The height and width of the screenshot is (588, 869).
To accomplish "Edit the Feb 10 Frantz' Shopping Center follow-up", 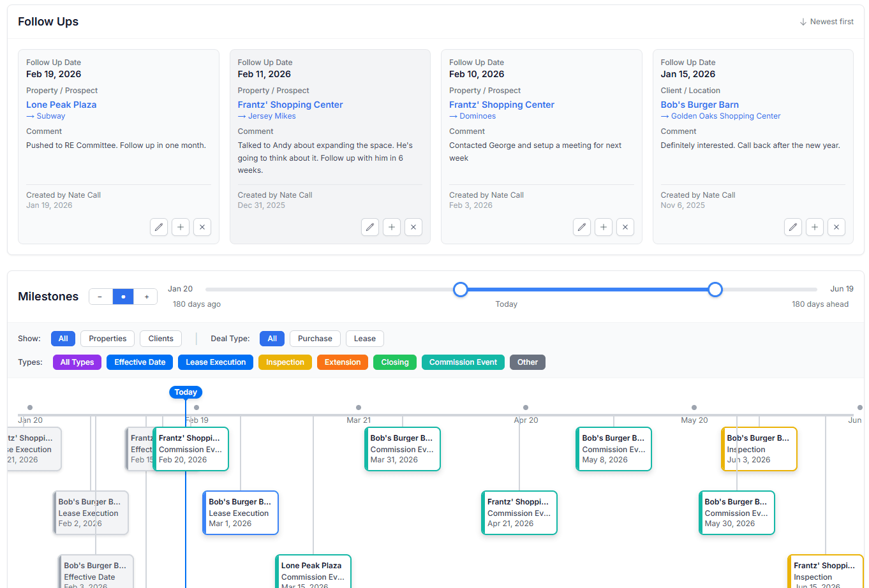I will click(x=581, y=227).
